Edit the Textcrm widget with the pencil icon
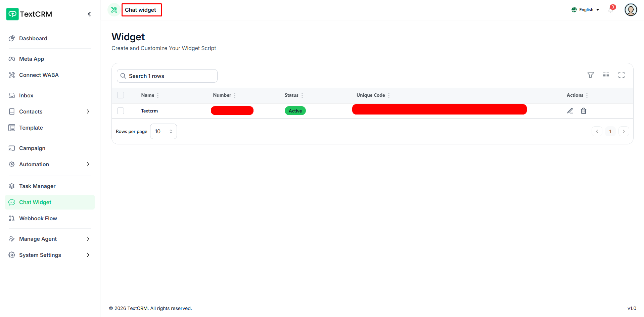The width and height of the screenshot is (644, 317). [x=570, y=111]
